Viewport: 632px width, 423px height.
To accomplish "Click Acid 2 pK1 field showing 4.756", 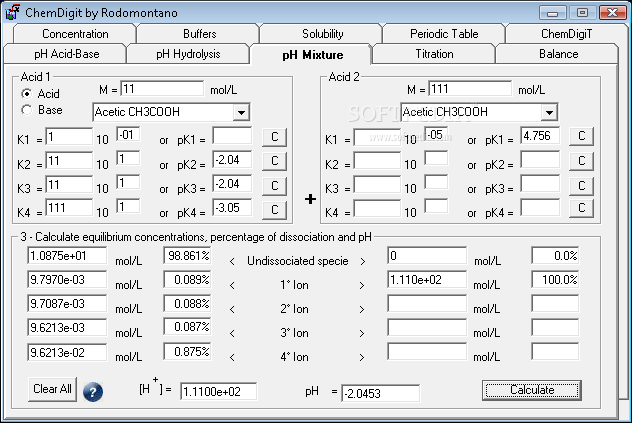I will coord(540,136).
